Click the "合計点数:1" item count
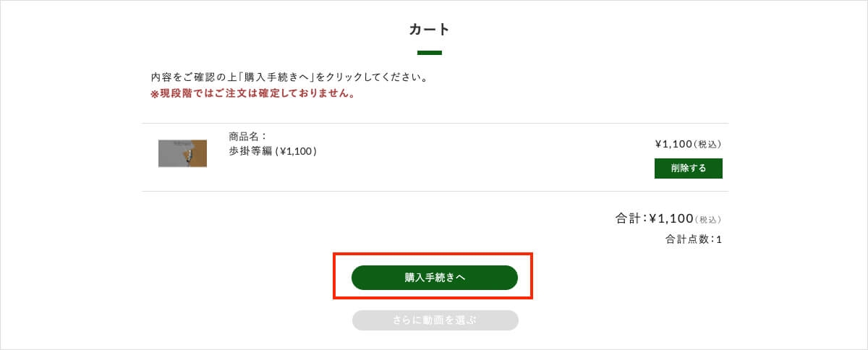Screen dimensions: 868x350 693,239
